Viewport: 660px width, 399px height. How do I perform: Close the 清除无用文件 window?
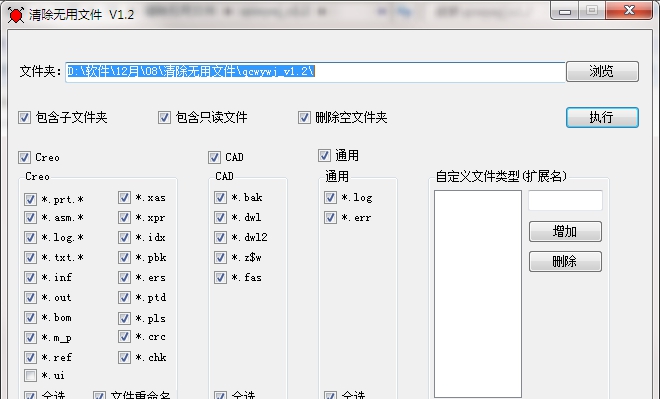(629, 10)
